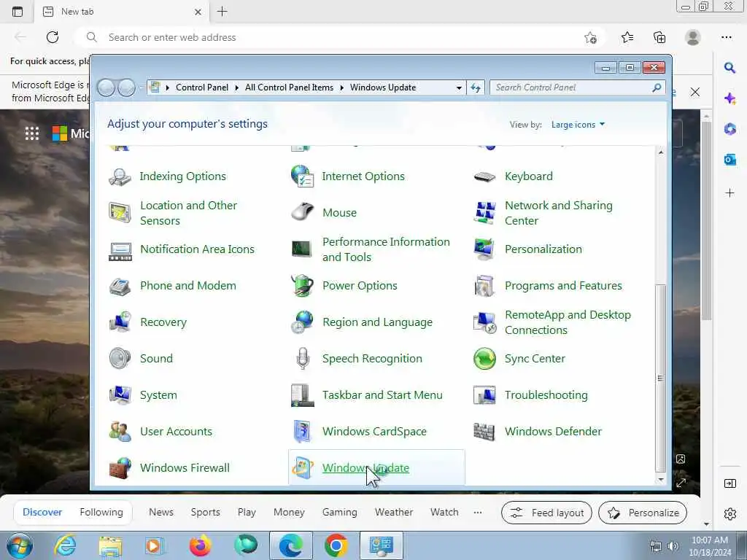Expand the arrow before Control Panel breadcrumb
747x560 pixels.
[x=167, y=87]
